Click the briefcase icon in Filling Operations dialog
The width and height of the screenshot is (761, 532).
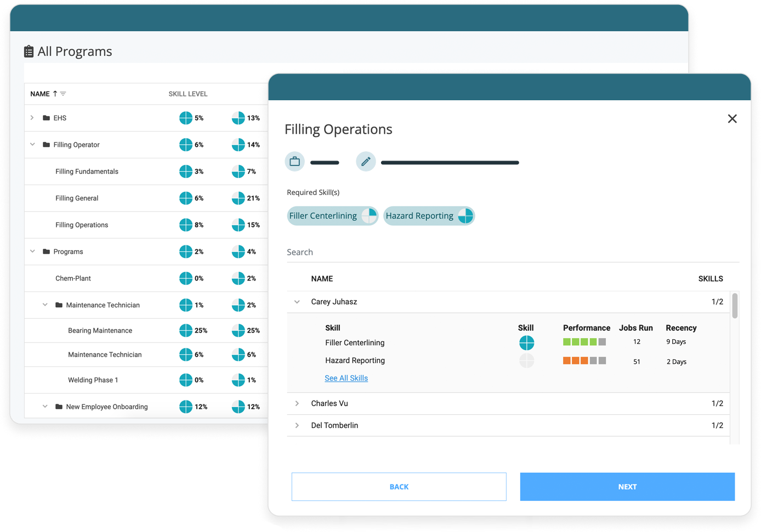coord(294,162)
